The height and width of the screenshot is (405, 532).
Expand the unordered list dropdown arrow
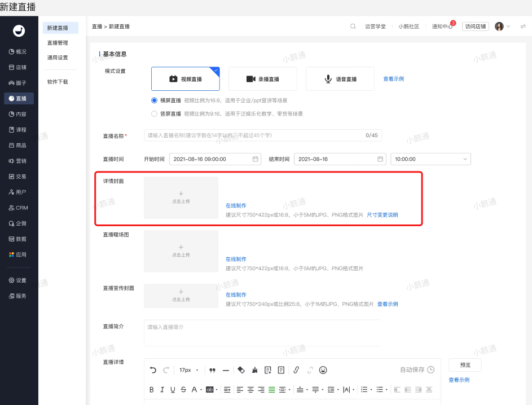[x=386, y=390]
